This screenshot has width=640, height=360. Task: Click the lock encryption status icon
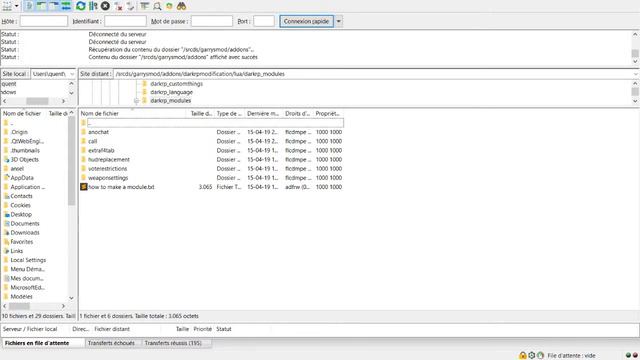pos(522,356)
